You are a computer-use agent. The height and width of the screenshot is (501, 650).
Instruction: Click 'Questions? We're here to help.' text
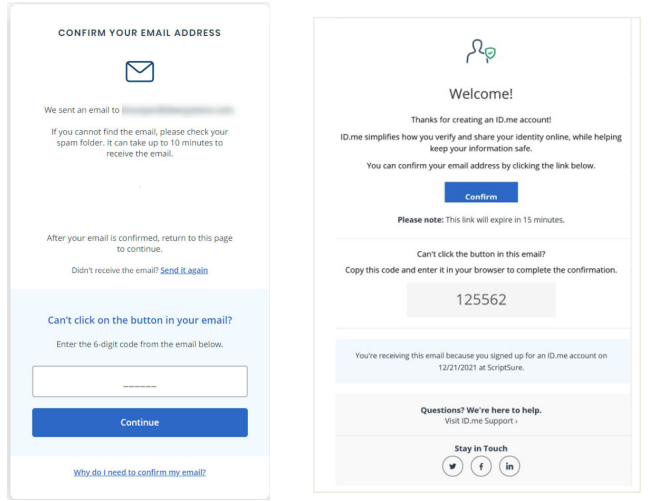click(481, 410)
